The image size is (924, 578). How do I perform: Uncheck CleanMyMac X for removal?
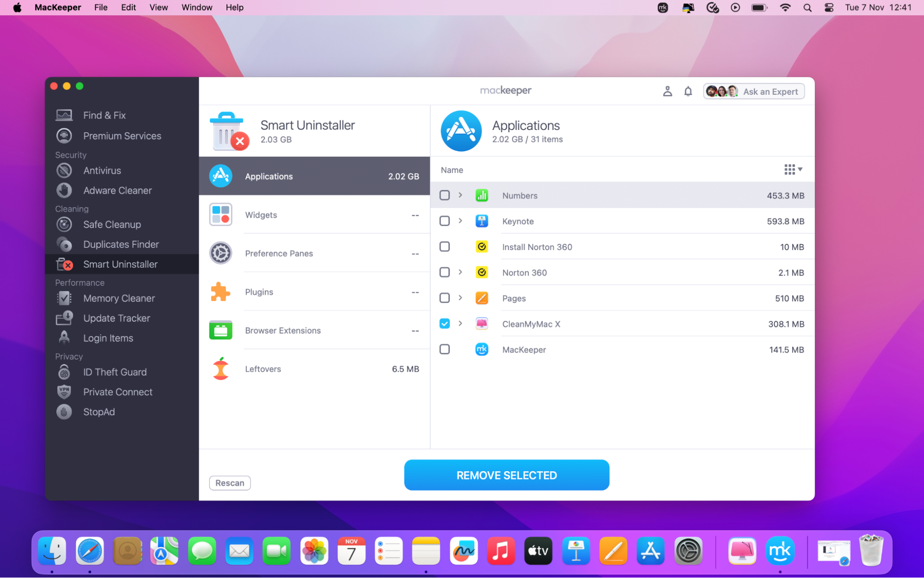point(444,323)
